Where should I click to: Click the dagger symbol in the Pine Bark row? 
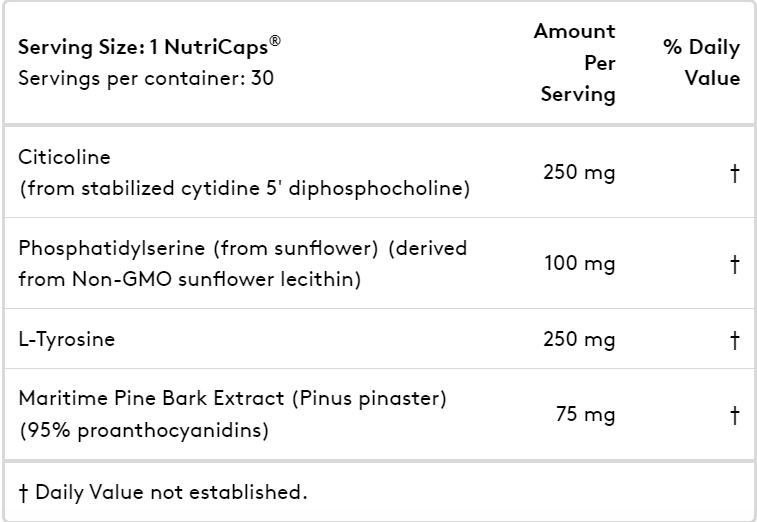pos(734,415)
